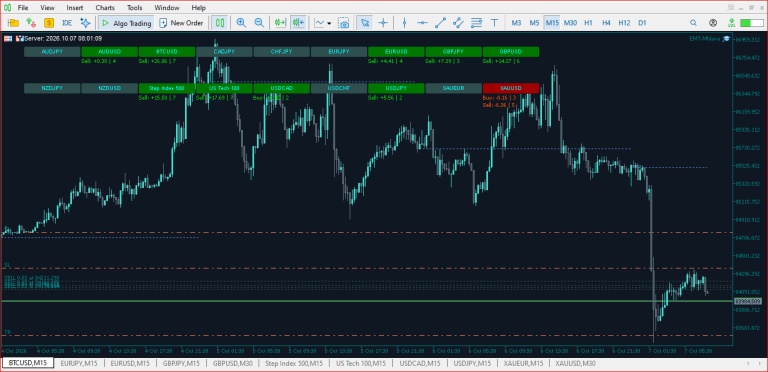This screenshot has height=372, width=768.
Task: Switch to the XAUEUR,M15 chart tab
Action: point(524,363)
